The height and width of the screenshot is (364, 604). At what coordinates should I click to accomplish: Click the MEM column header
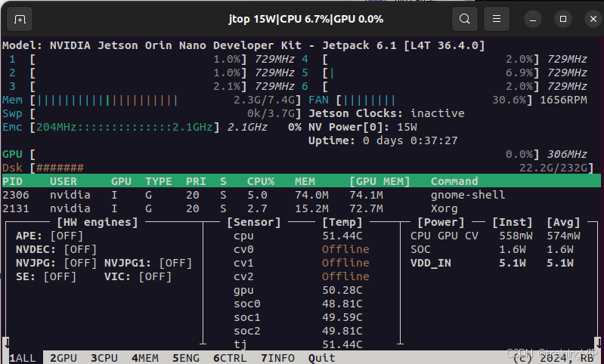[x=305, y=181]
